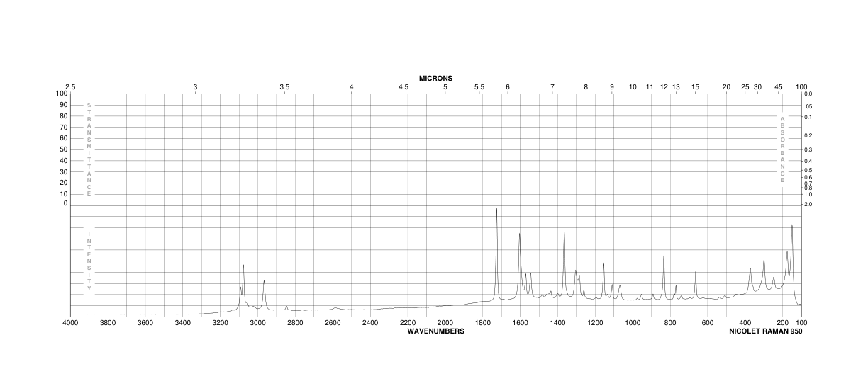
Task: Click the 1400 wavenumber tick label
Action: point(557,323)
